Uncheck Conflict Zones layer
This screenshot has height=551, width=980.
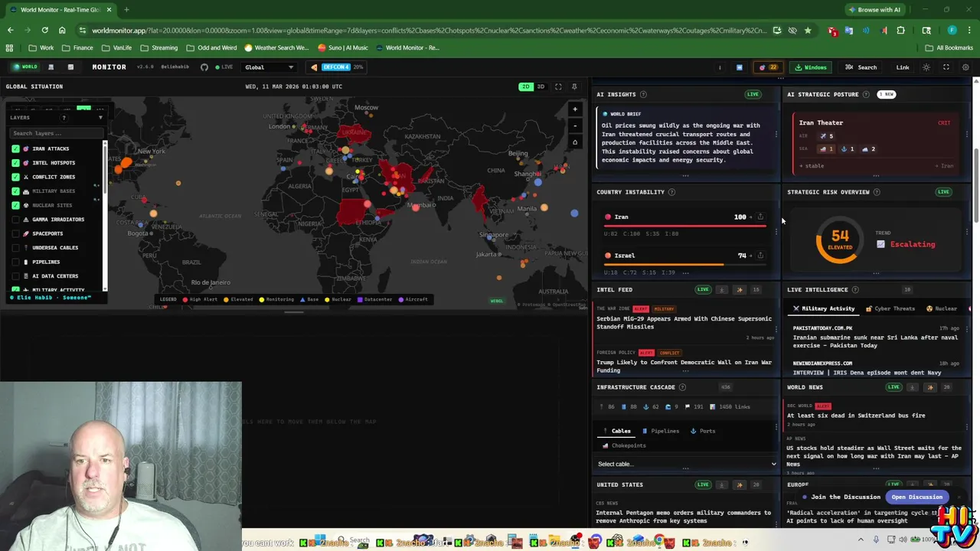pyautogui.click(x=15, y=177)
